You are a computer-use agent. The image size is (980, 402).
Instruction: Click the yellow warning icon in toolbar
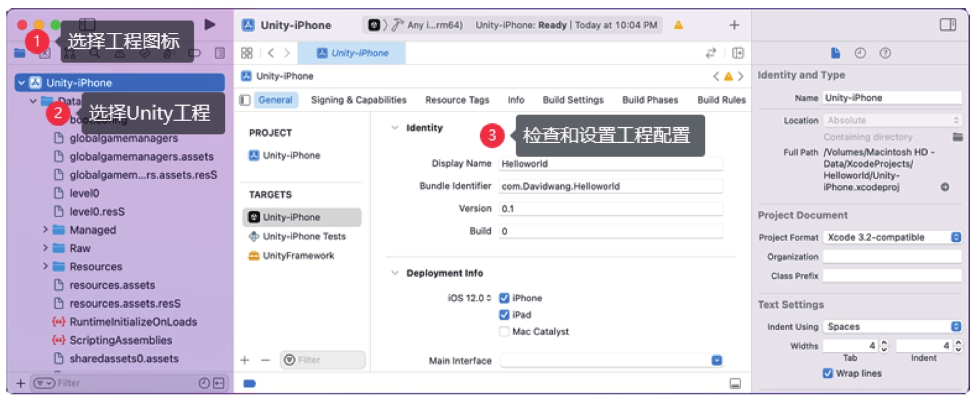coord(678,25)
